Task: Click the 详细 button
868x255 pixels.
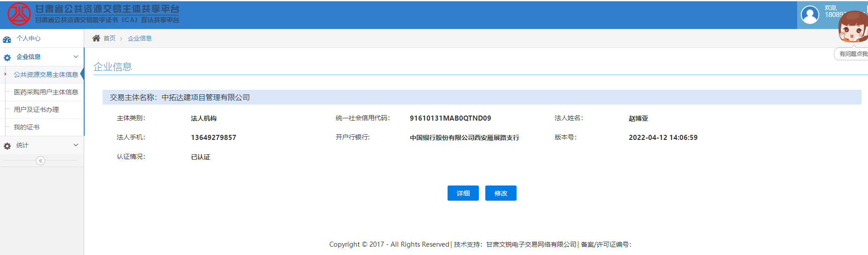Action: coord(463,193)
